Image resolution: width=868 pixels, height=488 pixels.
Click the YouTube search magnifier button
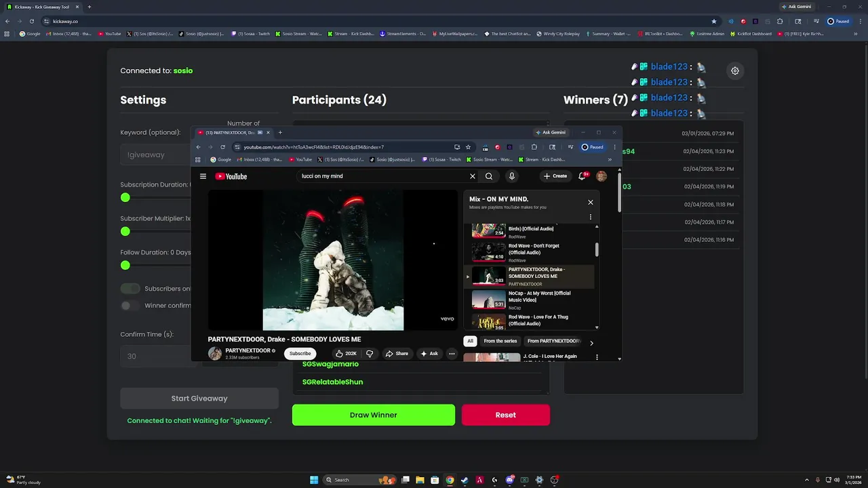click(x=489, y=176)
